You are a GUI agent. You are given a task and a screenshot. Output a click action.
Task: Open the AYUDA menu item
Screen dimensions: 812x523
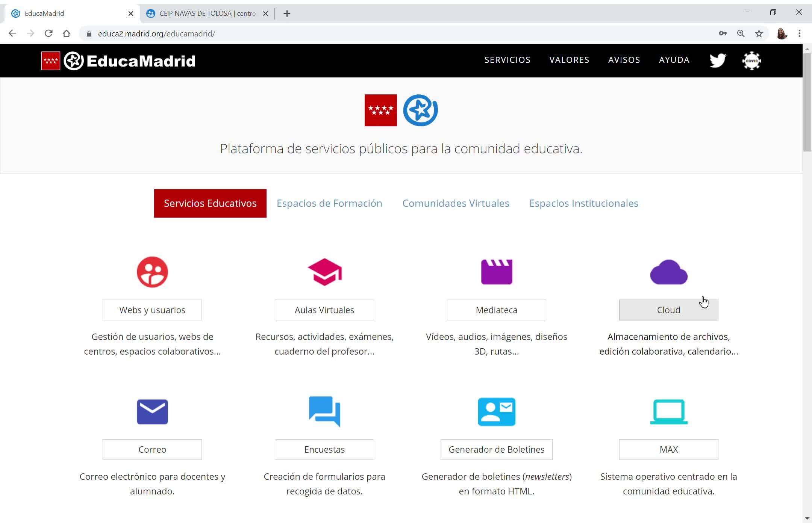coord(674,60)
